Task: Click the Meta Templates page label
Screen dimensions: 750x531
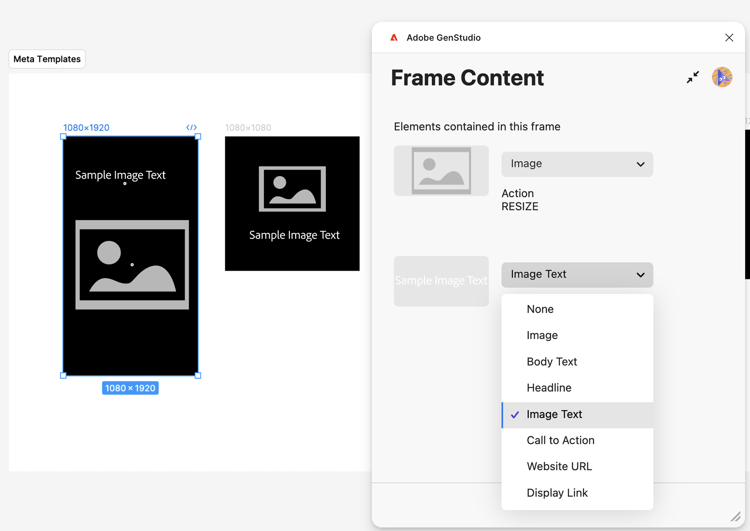Action: [47, 59]
